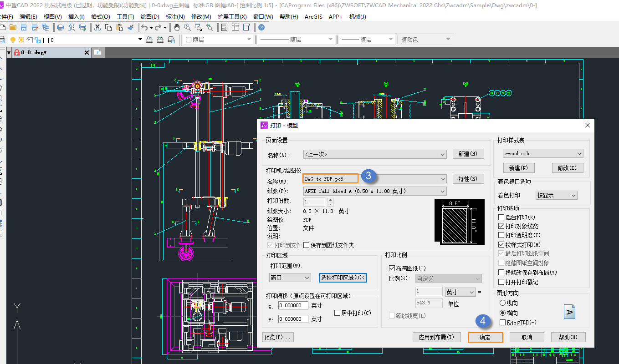
Task: Open the printer name DWG to PDF dropdown
Action: (x=374, y=179)
